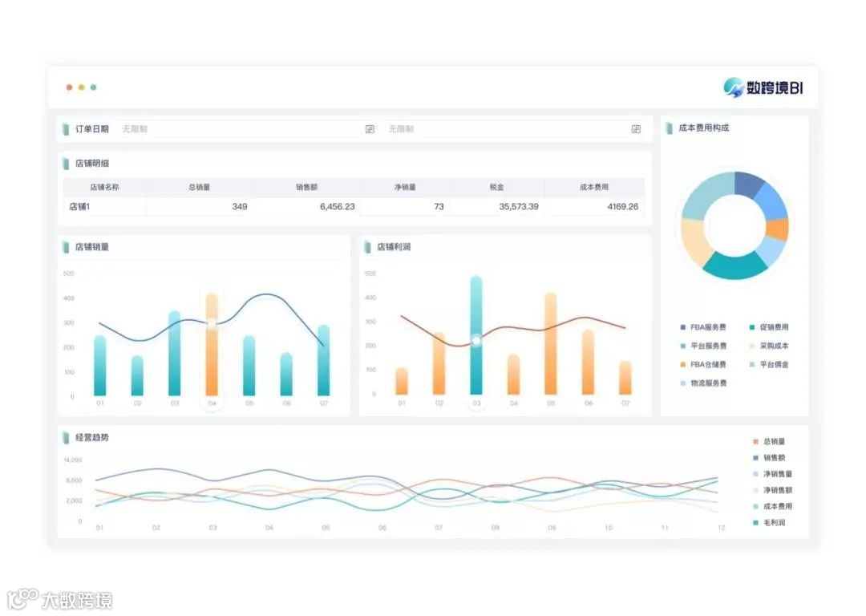Click the yellow dot in window title bar
The width and height of the screenshot is (866, 616).
(81, 87)
